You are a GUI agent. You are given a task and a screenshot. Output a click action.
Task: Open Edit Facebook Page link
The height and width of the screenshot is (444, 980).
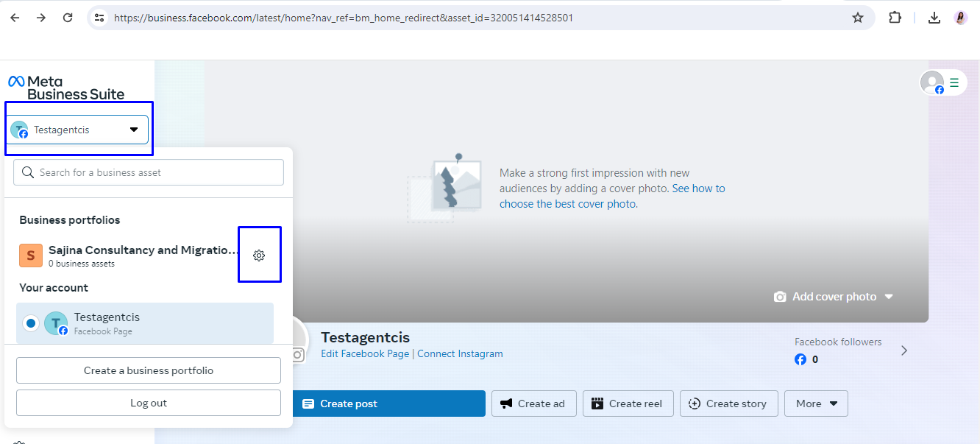coord(365,353)
